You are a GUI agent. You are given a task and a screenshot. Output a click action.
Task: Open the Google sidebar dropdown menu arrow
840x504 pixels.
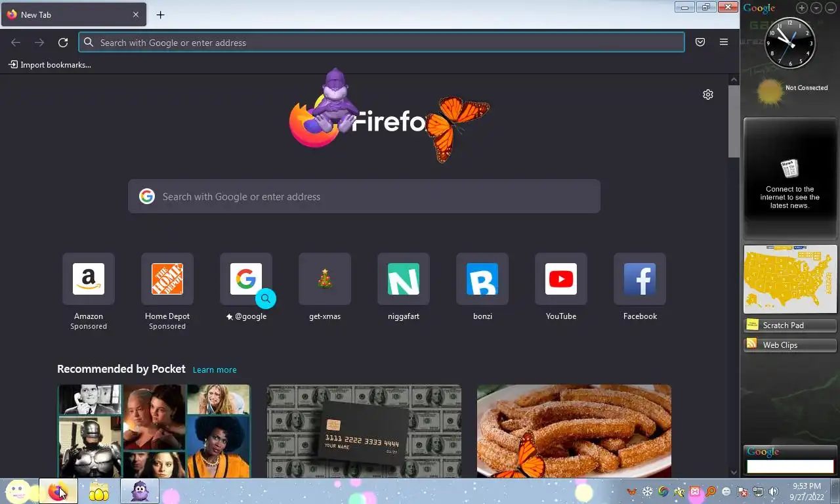point(816,8)
